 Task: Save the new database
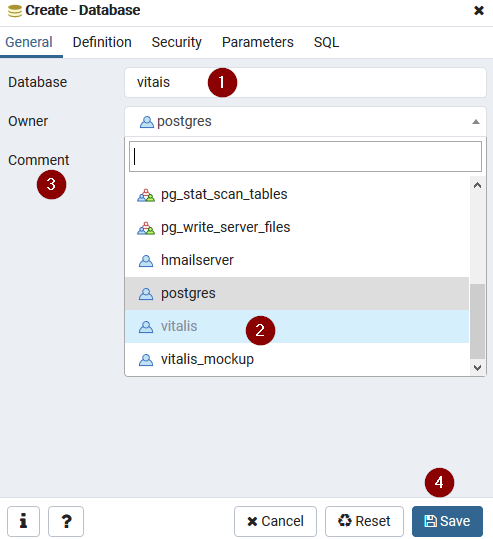(447, 521)
